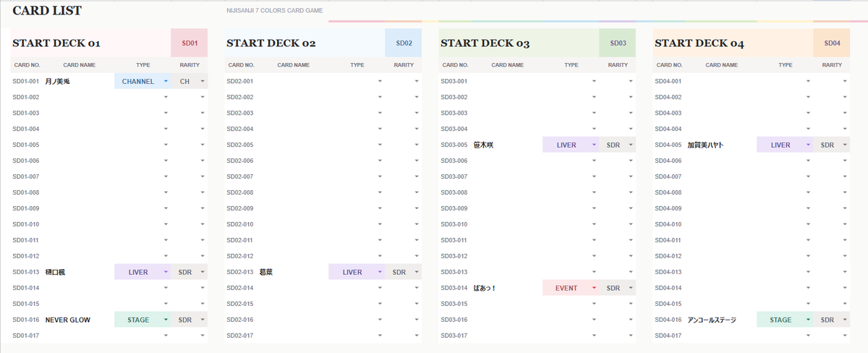This screenshot has height=353, width=868.
Task: Select the SD02 blue tag
Action: pos(404,43)
